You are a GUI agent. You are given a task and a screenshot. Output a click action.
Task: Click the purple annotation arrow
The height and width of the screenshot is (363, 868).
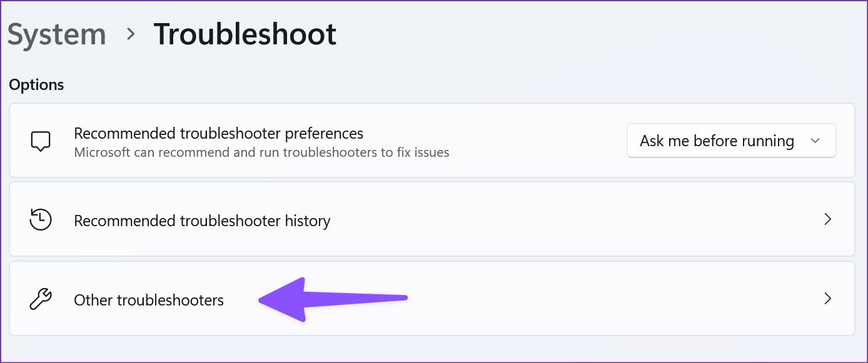pos(333,300)
